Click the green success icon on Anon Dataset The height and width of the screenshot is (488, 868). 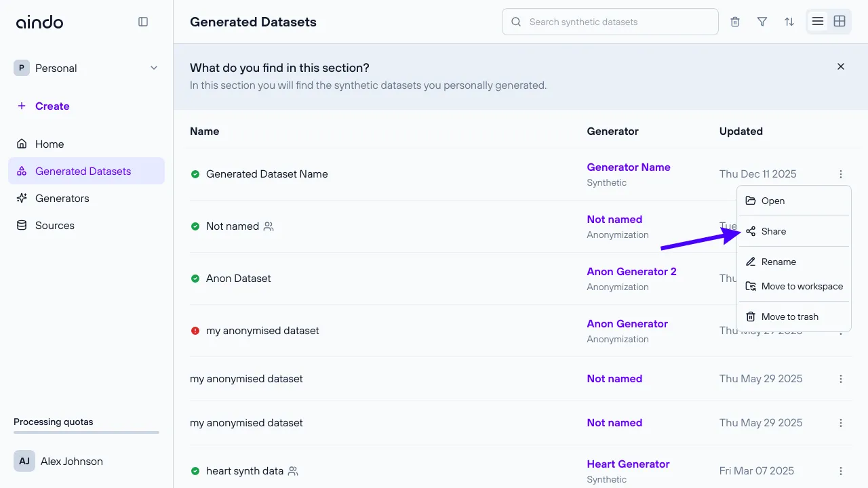(195, 278)
